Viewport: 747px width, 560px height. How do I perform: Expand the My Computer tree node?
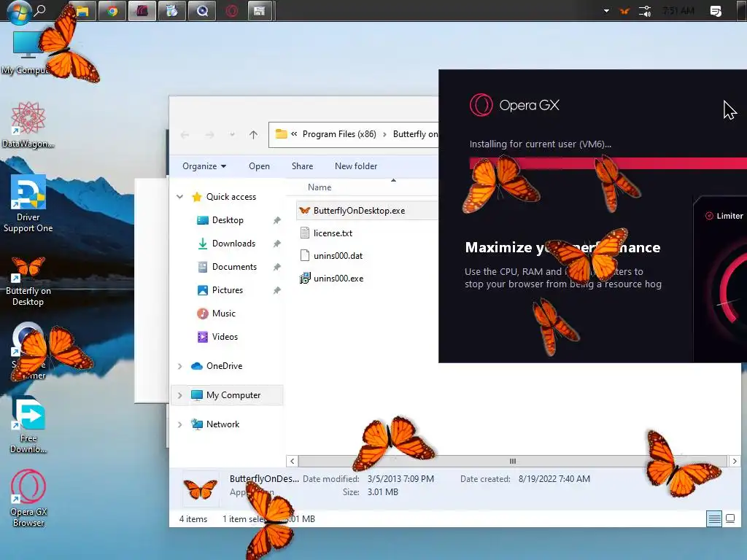(x=180, y=395)
